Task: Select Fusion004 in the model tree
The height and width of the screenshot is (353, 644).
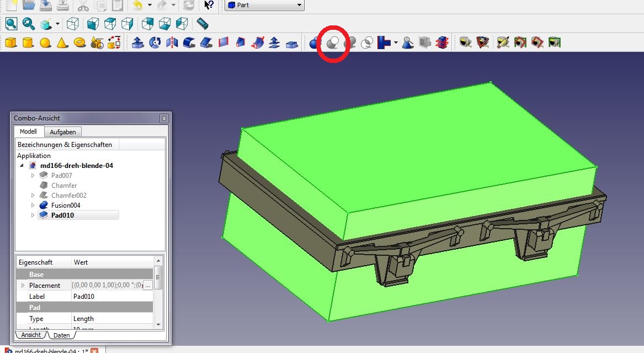Action: coord(66,205)
